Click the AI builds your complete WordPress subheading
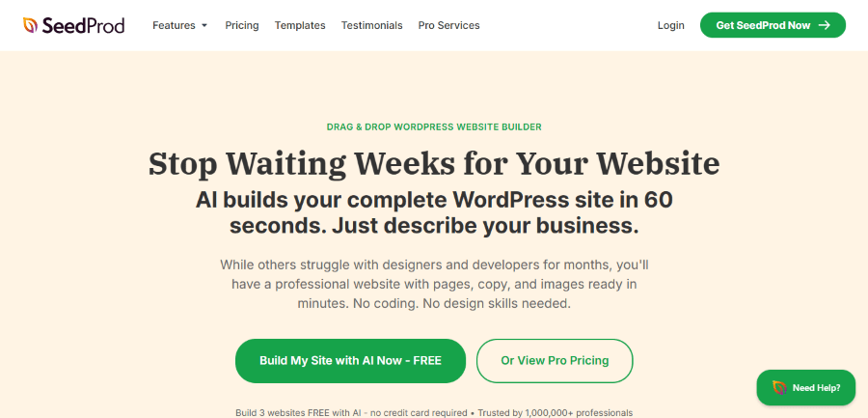This screenshot has height=418, width=868. click(434, 213)
